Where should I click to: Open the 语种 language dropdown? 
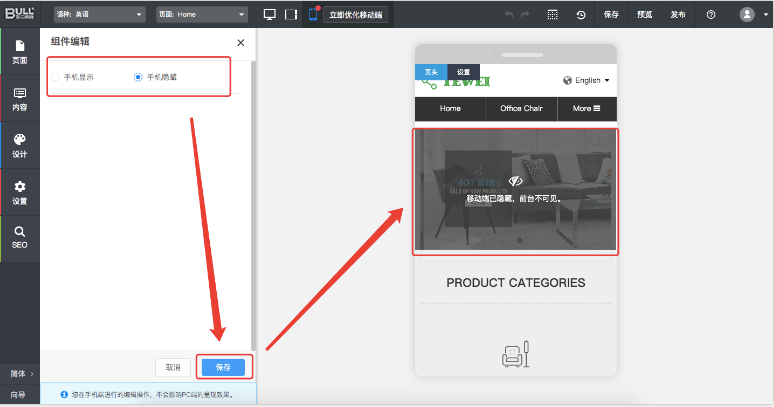pyautogui.click(x=96, y=15)
